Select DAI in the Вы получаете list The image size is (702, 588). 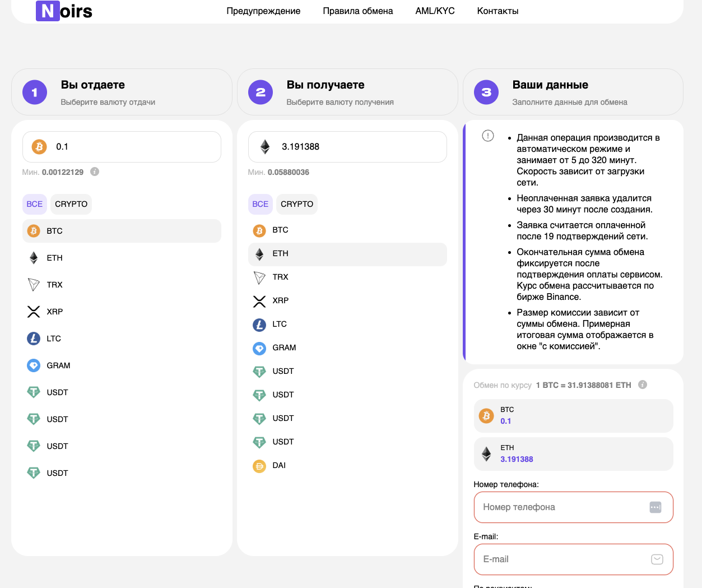(347, 465)
